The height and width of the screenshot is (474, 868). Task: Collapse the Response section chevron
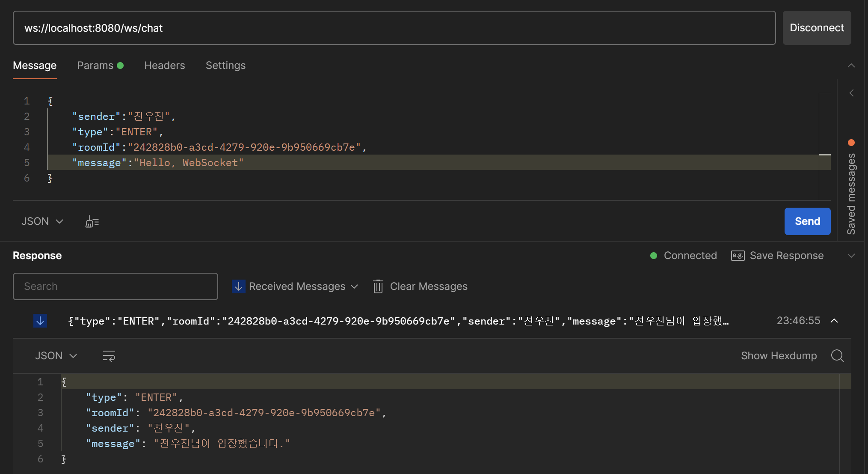tap(851, 256)
